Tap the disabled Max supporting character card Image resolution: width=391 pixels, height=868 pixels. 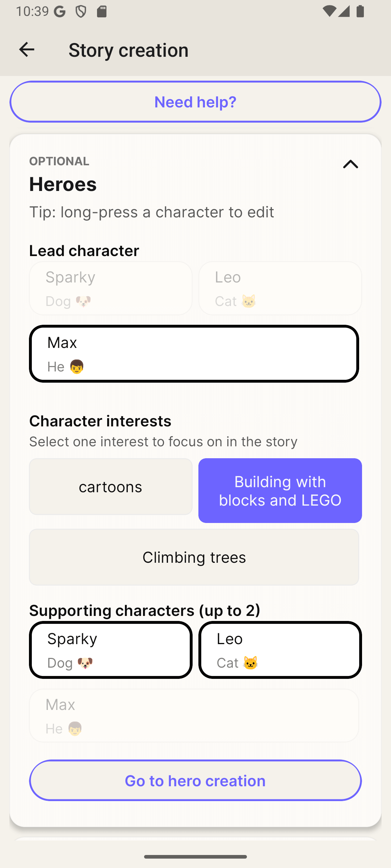point(194,716)
